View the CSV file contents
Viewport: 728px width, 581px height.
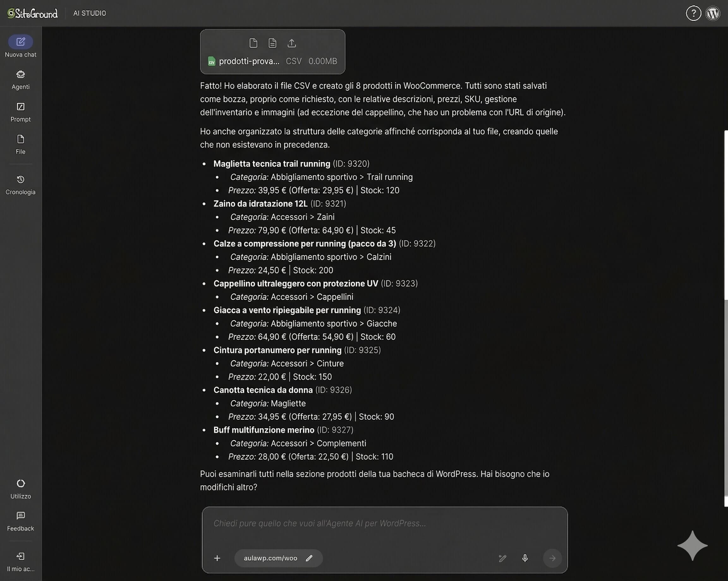click(272, 43)
